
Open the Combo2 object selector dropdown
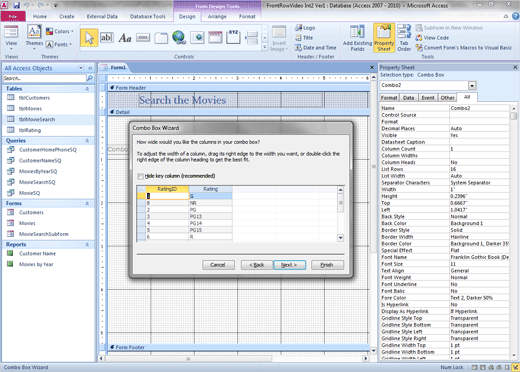point(472,85)
